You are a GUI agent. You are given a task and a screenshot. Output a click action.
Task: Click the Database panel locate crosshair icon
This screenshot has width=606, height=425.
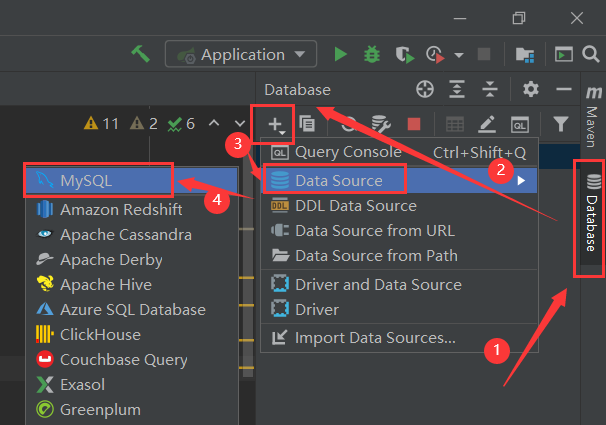click(x=425, y=89)
